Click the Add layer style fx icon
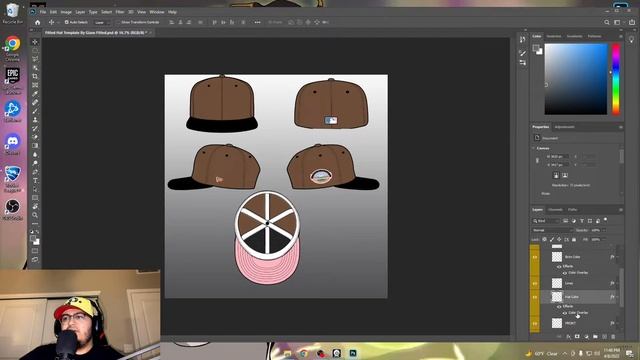 (569, 337)
